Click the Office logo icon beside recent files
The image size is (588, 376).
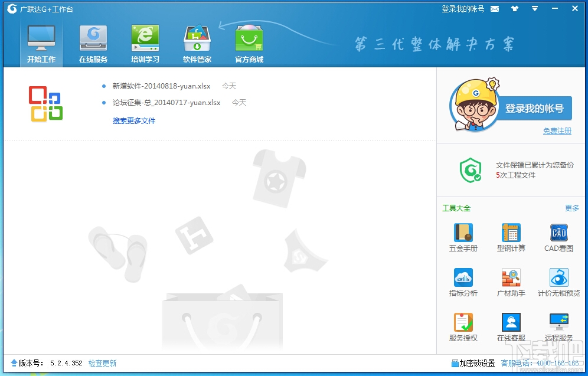[45, 104]
